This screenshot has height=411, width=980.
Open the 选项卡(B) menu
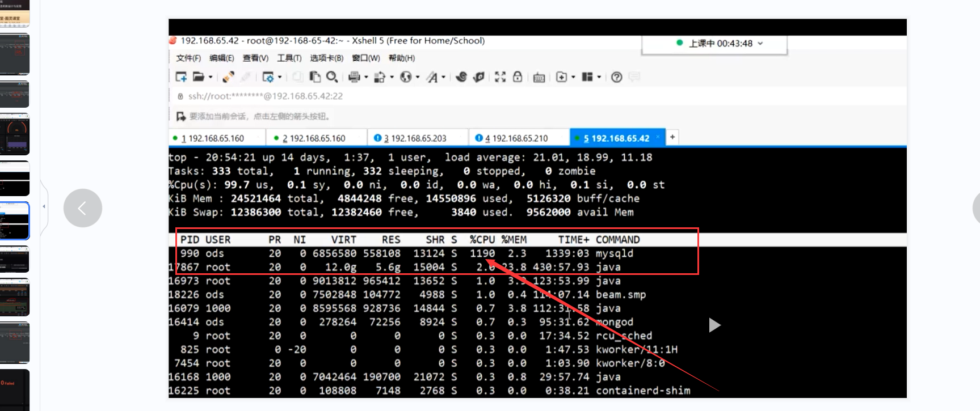pos(326,58)
